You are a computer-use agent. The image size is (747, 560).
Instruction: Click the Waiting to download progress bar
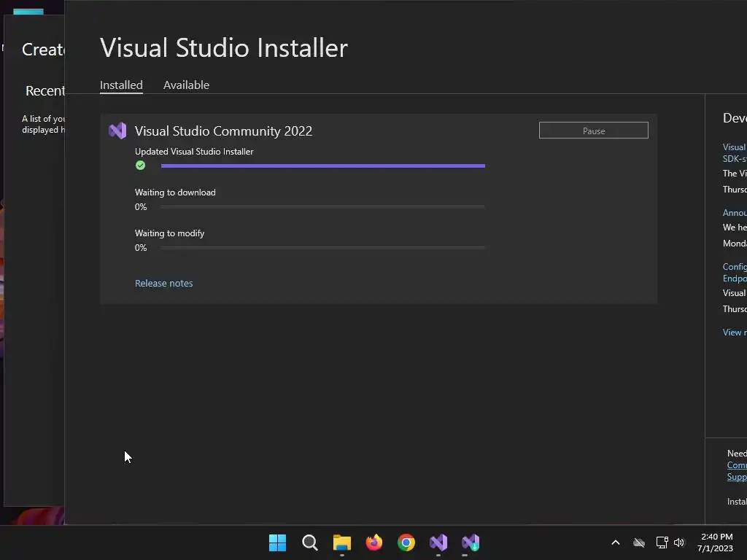coord(323,206)
